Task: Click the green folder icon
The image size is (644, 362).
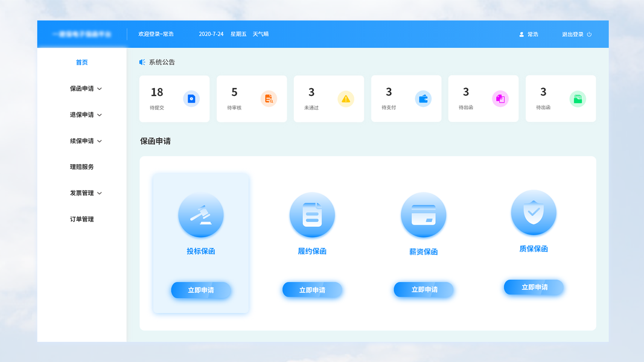Action: 578,99
